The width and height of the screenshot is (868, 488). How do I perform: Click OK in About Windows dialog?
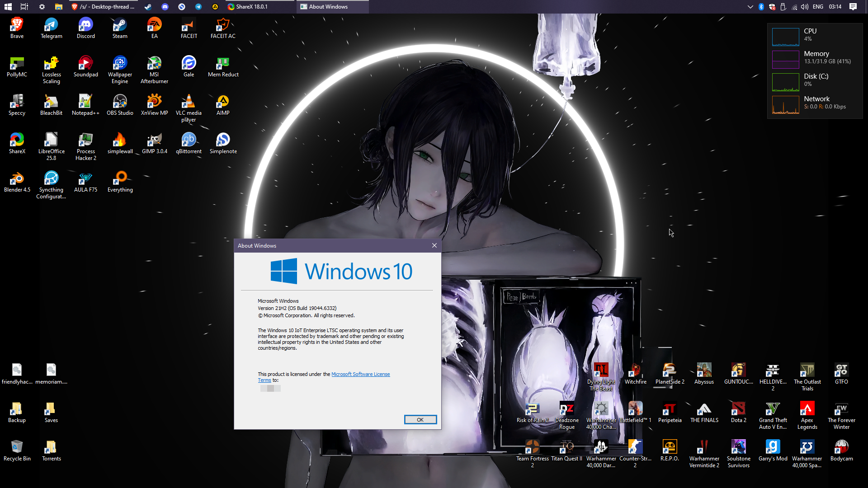[x=420, y=420]
